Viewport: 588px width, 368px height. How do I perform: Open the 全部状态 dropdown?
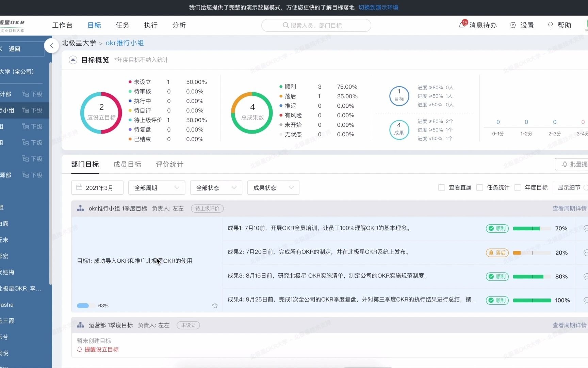216,187
